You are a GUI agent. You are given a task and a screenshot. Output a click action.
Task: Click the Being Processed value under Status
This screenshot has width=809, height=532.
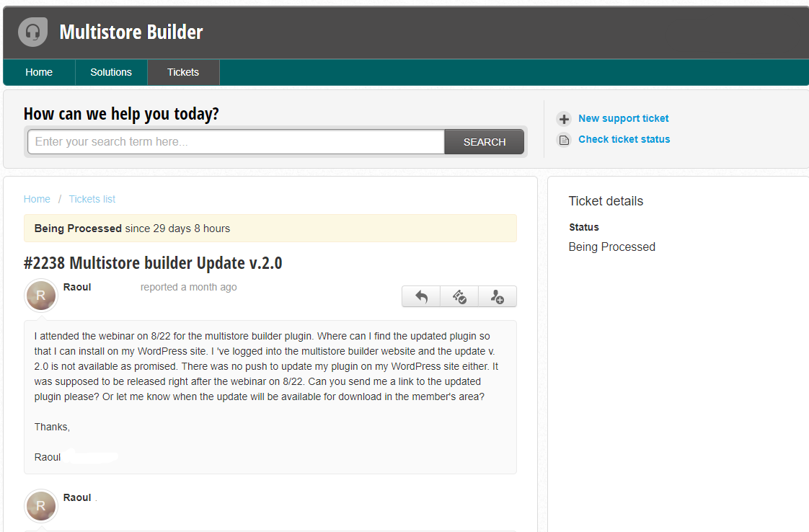(x=612, y=247)
